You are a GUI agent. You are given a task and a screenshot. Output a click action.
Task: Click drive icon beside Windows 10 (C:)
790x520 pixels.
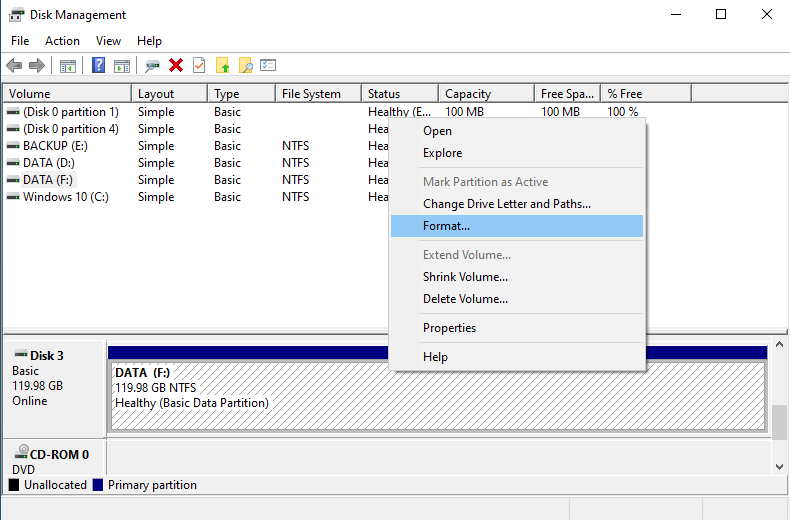coord(13,197)
